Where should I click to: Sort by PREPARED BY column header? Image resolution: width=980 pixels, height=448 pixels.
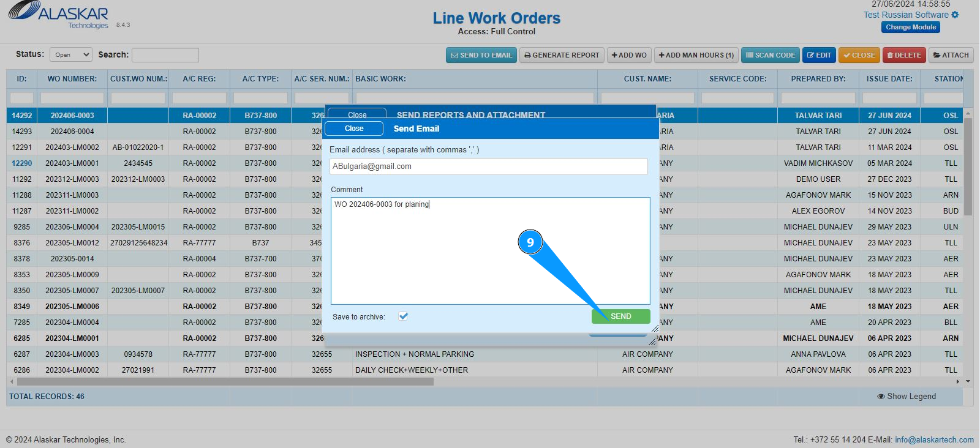pyautogui.click(x=818, y=79)
